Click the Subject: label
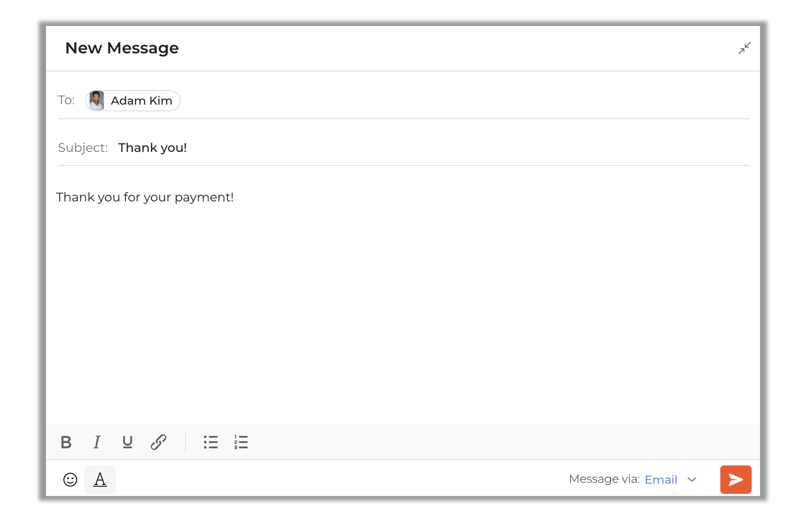This screenshot has width=809, height=532. pos(83,148)
